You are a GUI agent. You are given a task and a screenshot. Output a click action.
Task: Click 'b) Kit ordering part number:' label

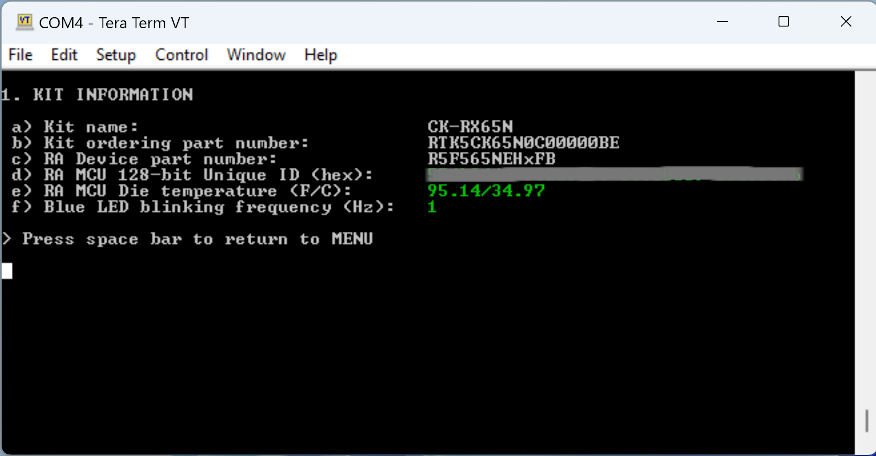tap(160, 143)
